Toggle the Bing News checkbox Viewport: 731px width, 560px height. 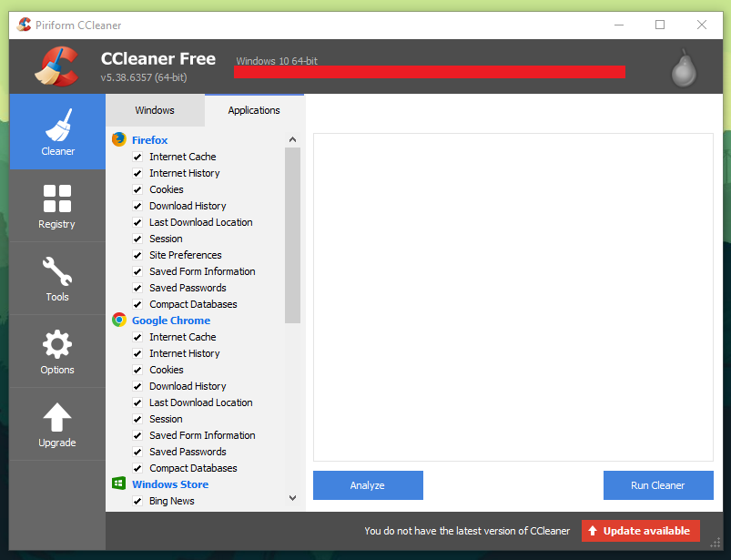[x=137, y=501]
